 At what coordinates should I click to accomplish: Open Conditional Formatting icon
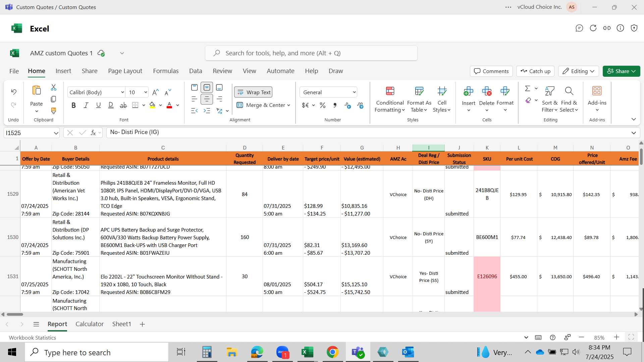[390, 91]
